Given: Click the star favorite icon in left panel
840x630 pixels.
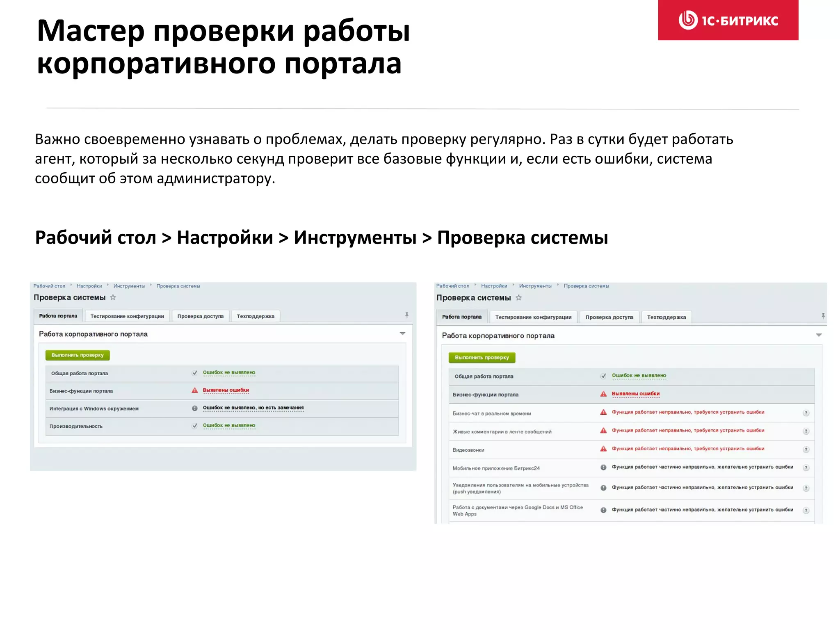Looking at the screenshot, I should pyautogui.click(x=113, y=297).
